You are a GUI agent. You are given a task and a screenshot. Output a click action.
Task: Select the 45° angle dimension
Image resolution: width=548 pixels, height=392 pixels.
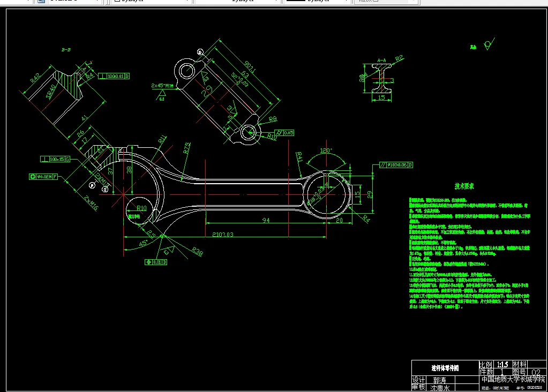[x=143, y=244]
